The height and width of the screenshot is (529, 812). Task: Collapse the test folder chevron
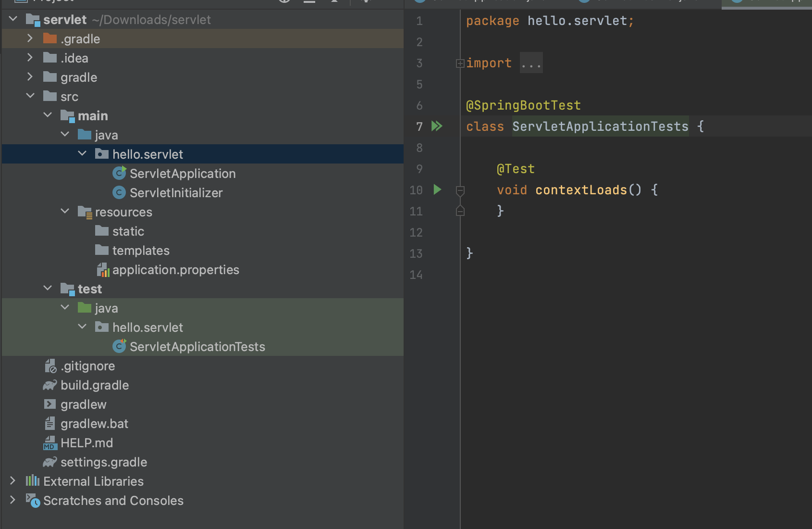pos(48,288)
